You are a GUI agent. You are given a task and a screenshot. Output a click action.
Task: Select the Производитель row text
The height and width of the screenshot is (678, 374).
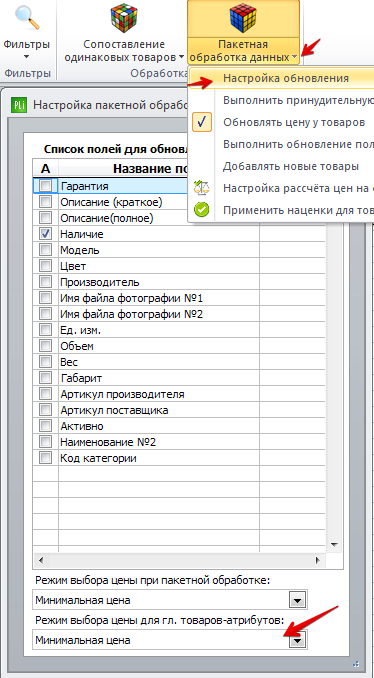coord(100,283)
